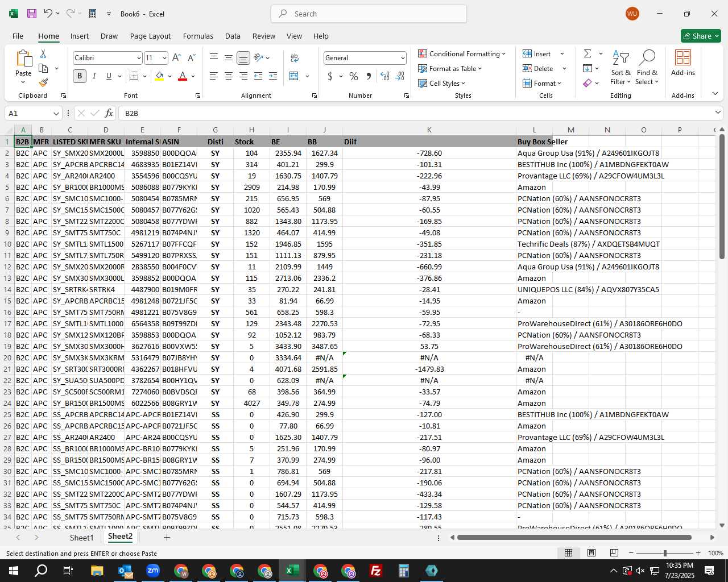This screenshot has width=728, height=582.
Task: Expand the formula bar
Action: (x=718, y=113)
